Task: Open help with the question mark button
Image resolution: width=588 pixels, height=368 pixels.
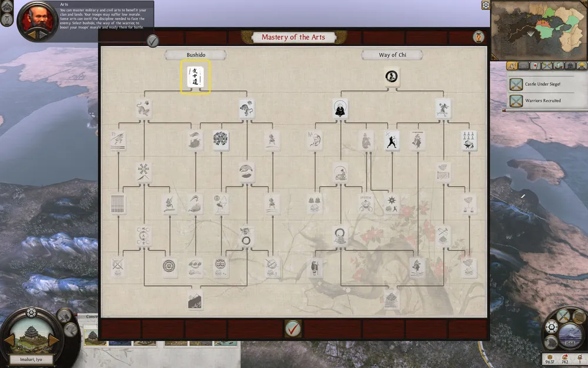Action: [x=478, y=37]
